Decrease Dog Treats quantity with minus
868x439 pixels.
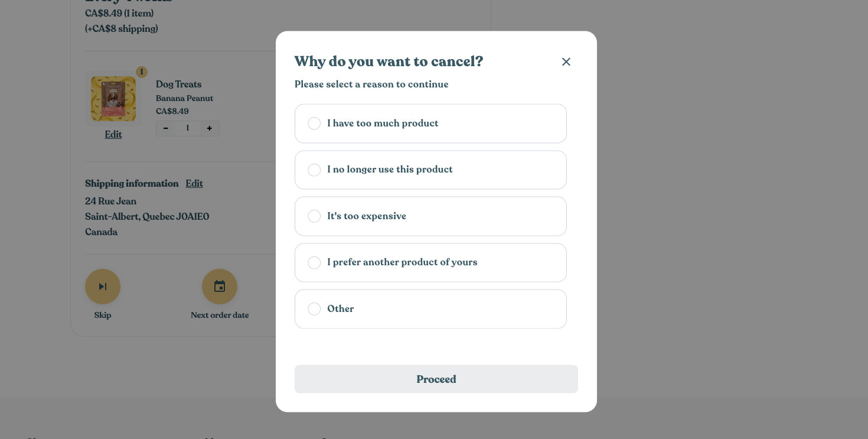click(x=166, y=128)
